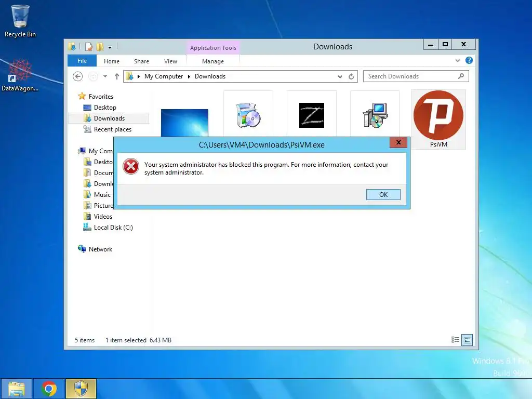The width and height of the screenshot is (532, 399).
Task: Click the address bar folder icon
Action: [129, 76]
